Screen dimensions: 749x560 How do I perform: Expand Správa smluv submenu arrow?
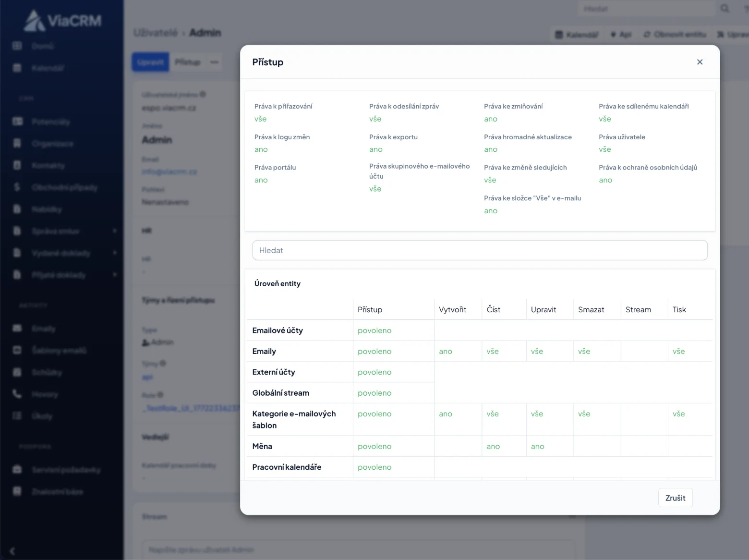[115, 231]
